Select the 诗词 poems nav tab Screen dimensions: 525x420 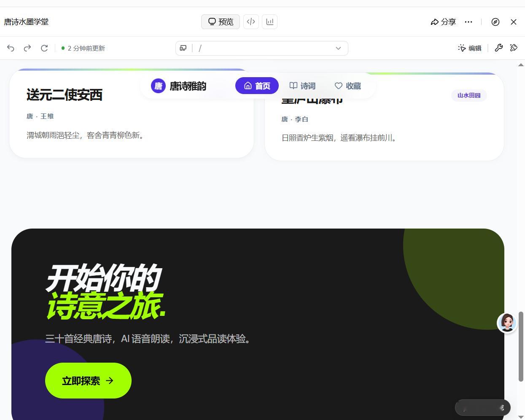tap(302, 86)
